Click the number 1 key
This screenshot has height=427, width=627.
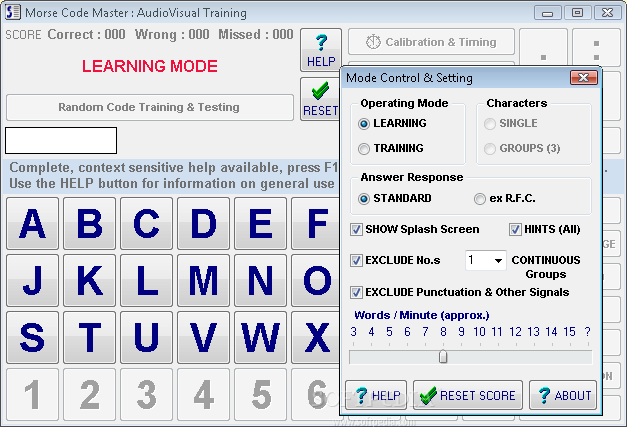click(x=32, y=395)
